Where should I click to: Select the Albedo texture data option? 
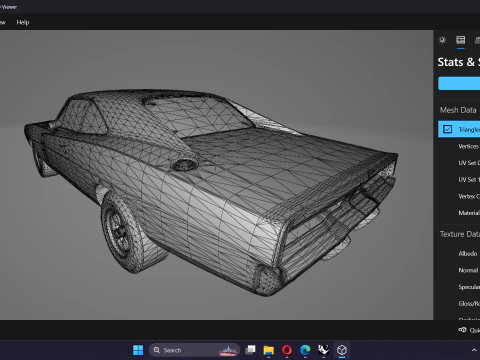click(468, 254)
